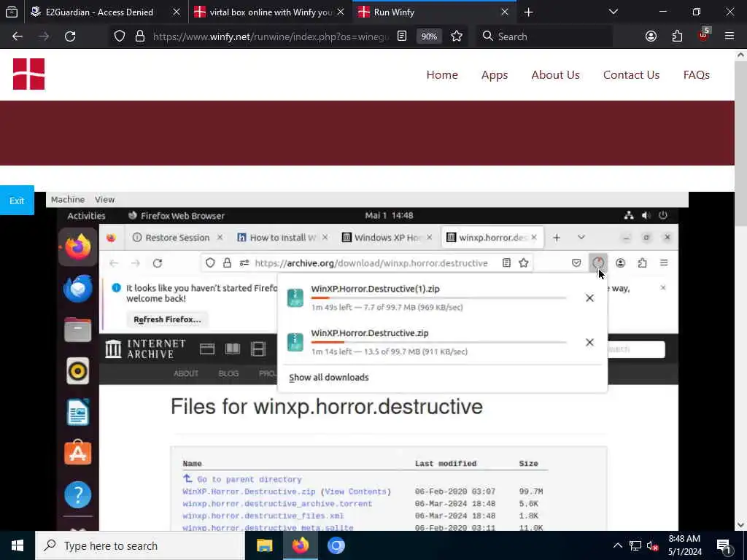The image size is (747, 560).
Task: Click Refresh Firefox button
Action: 167,319
